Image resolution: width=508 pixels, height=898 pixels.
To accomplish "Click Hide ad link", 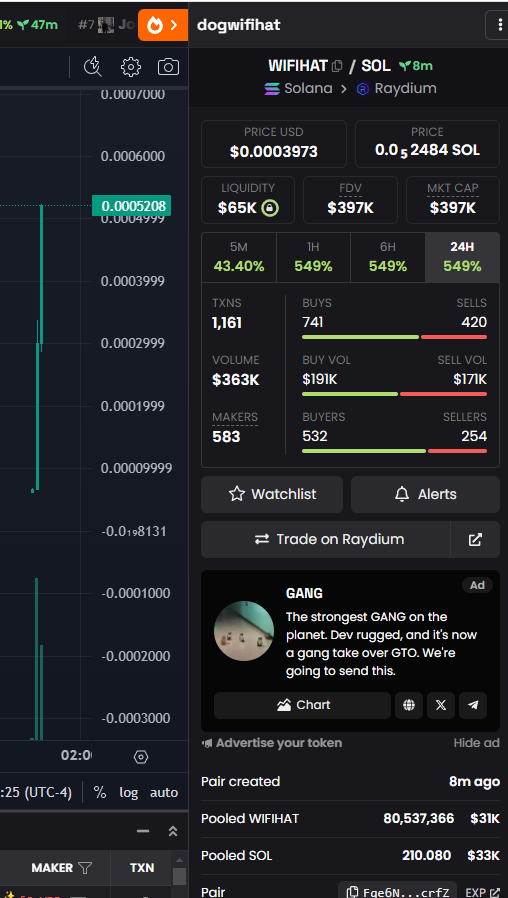I will 477,743.
